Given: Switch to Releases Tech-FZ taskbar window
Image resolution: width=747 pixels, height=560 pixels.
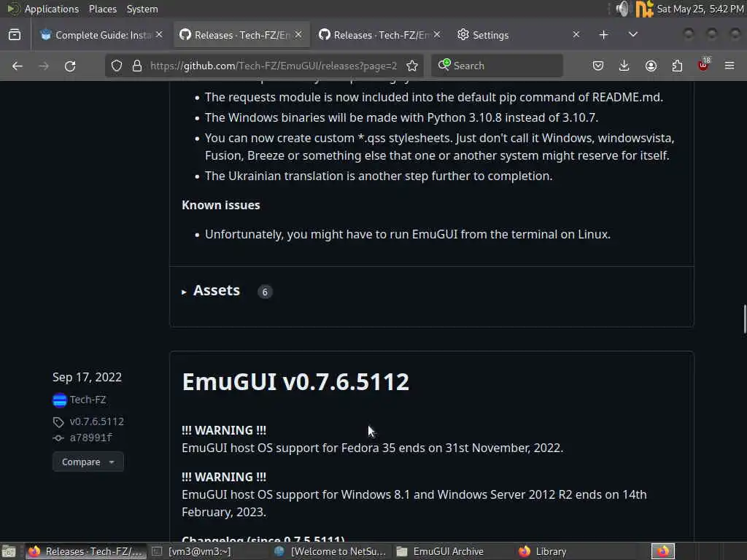Looking at the screenshot, I should pyautogui.click(x=86, y=551).
